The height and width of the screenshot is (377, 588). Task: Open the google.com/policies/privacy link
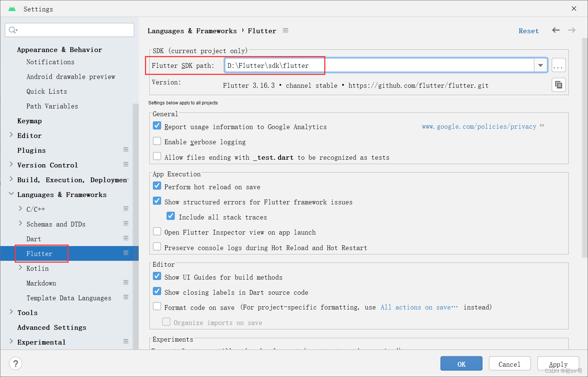(x=479, y=127)
